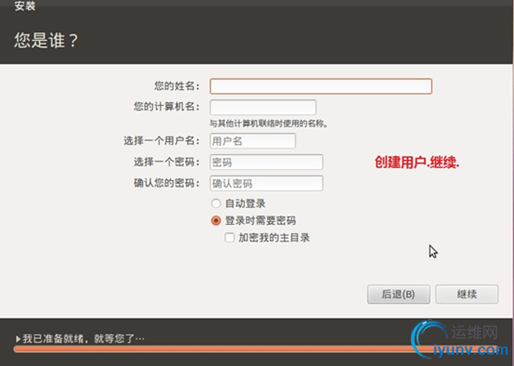Click the 您的姓名 label
The height and width of the screenshot is (366, 514).
tap(177, 86)
